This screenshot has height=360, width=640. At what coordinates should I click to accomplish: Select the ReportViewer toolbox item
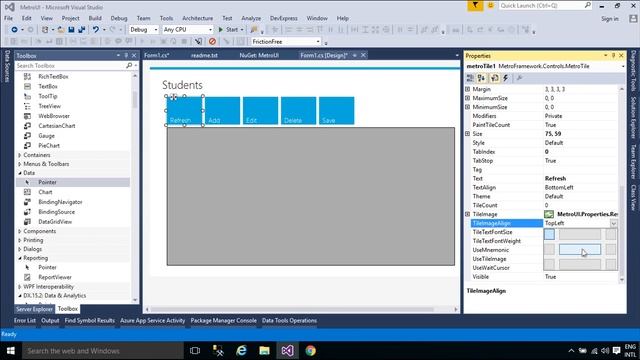pos(55,277)
